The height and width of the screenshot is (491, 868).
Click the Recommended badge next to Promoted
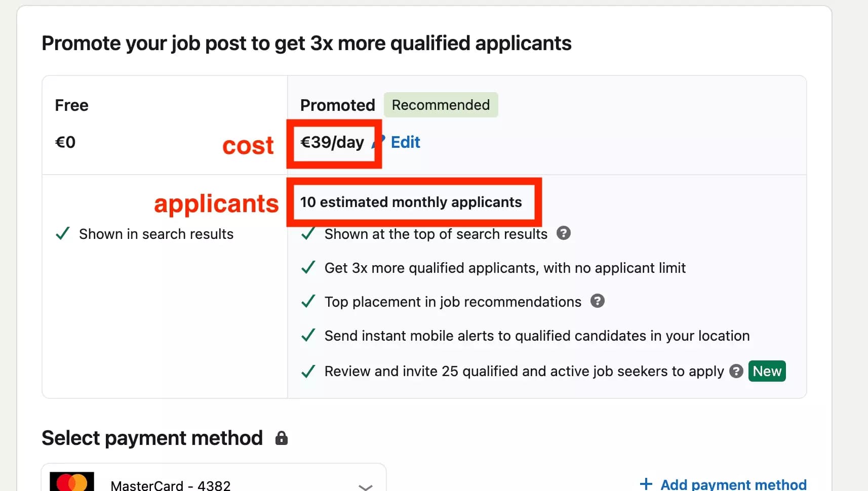(x=441, y=105)
